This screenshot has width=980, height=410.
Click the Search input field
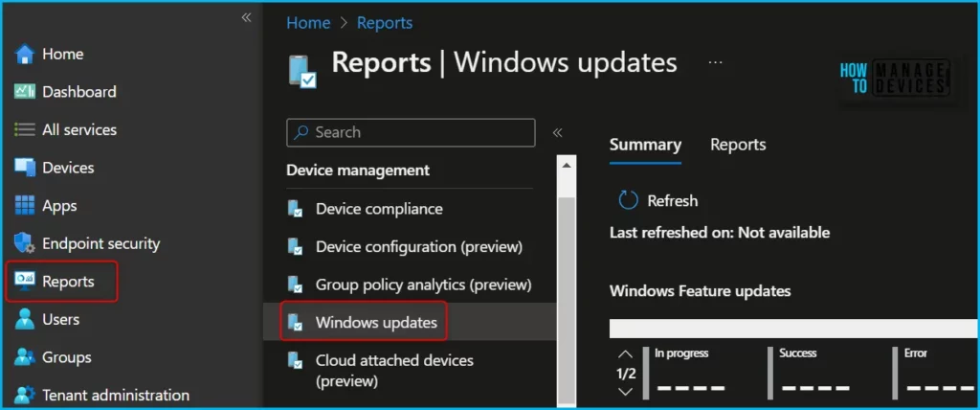pyautogui.click(x=411, y=133)
